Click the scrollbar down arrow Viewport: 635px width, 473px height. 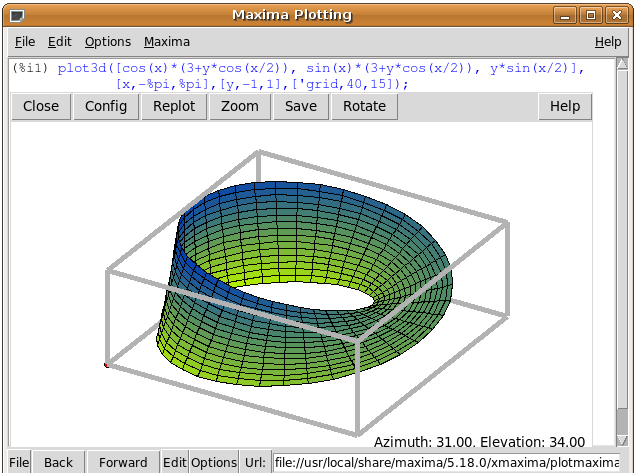622,440
